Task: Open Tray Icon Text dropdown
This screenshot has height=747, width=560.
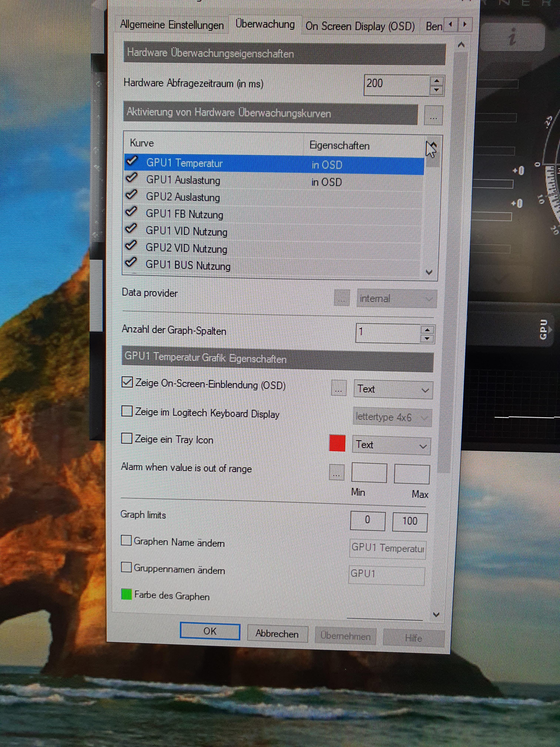Action: coord(391,445)
